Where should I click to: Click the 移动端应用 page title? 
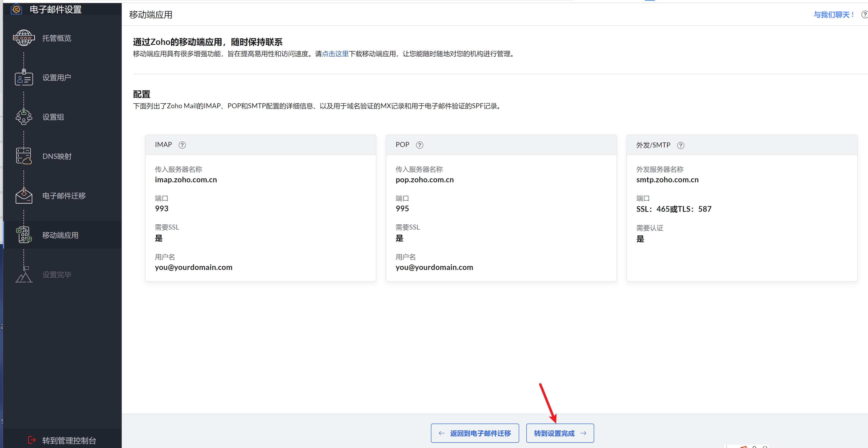point(151,14)
